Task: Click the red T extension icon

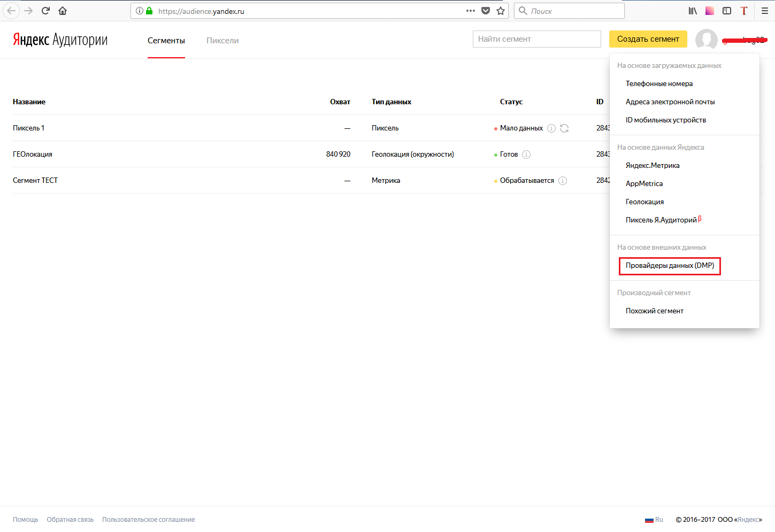Action: pos(744,11)
